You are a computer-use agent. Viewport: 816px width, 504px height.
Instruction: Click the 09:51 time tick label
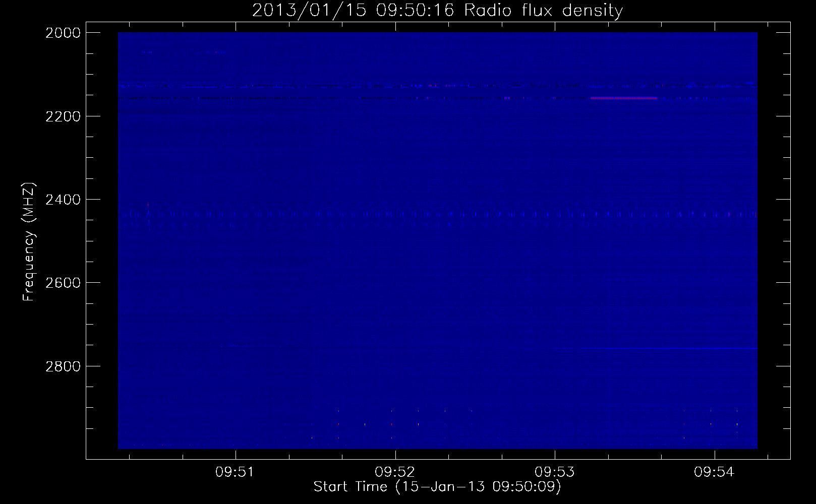coord(235,472)
